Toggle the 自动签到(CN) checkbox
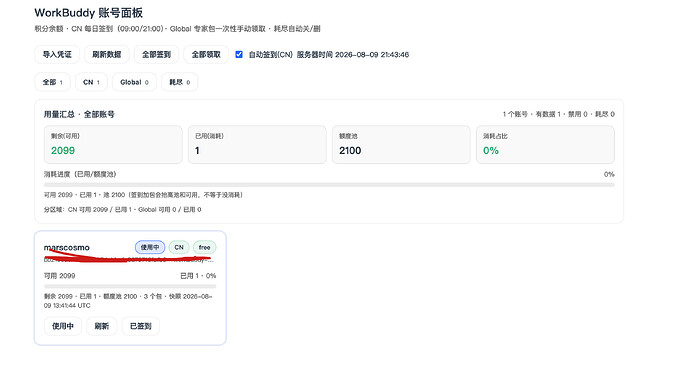Image resolution: width=690 pixels, height=373 pixels. click(239, 55)
